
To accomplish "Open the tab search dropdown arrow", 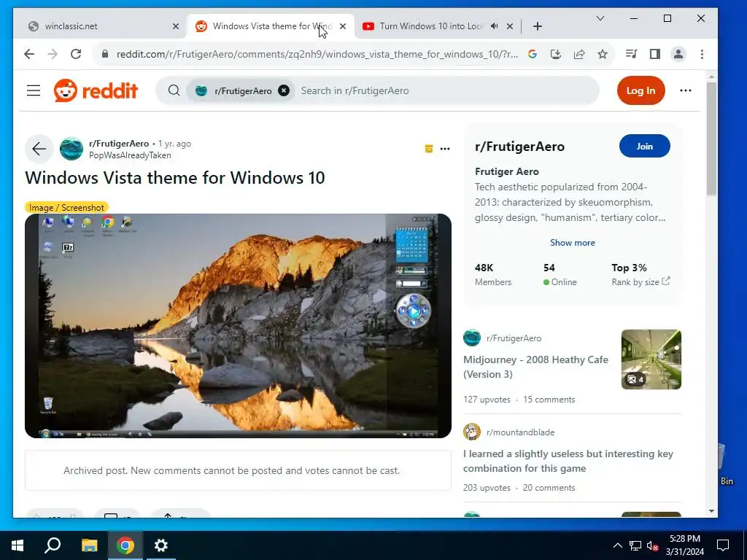I will point(600,18).
